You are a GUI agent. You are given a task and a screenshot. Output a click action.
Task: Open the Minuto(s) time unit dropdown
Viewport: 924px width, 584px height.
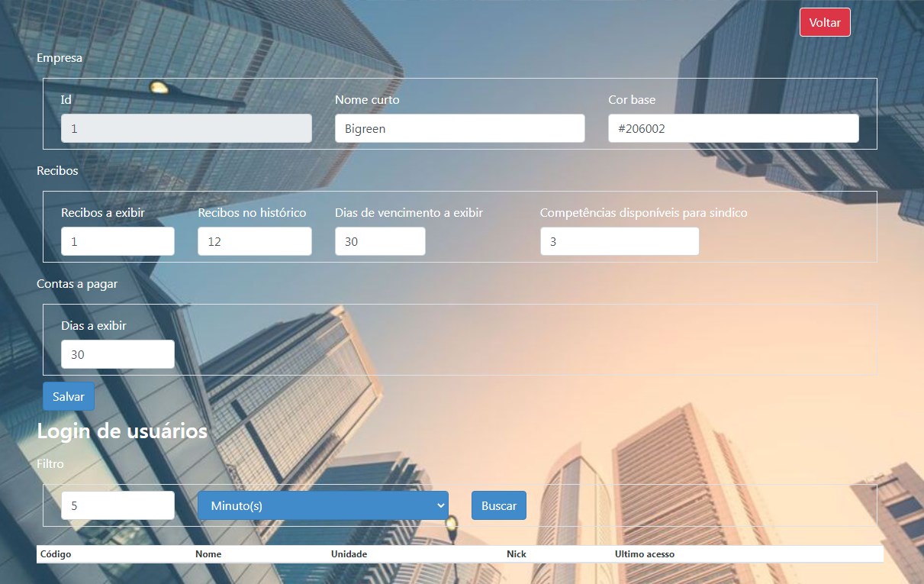(x=323, y=505)
